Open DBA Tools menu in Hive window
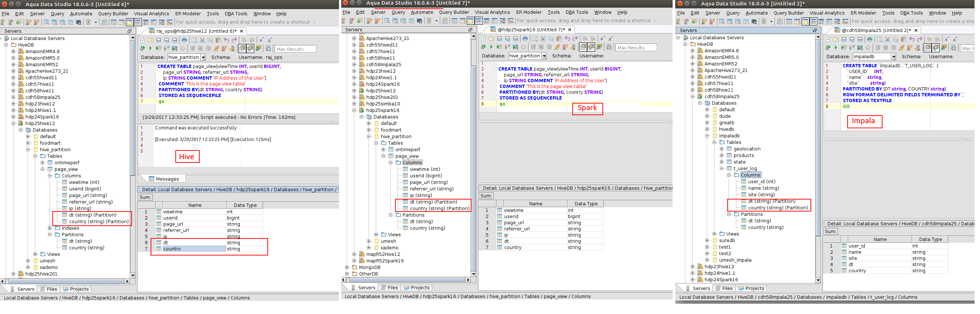This screenshot has height=314, width=980. pos(236,14)
